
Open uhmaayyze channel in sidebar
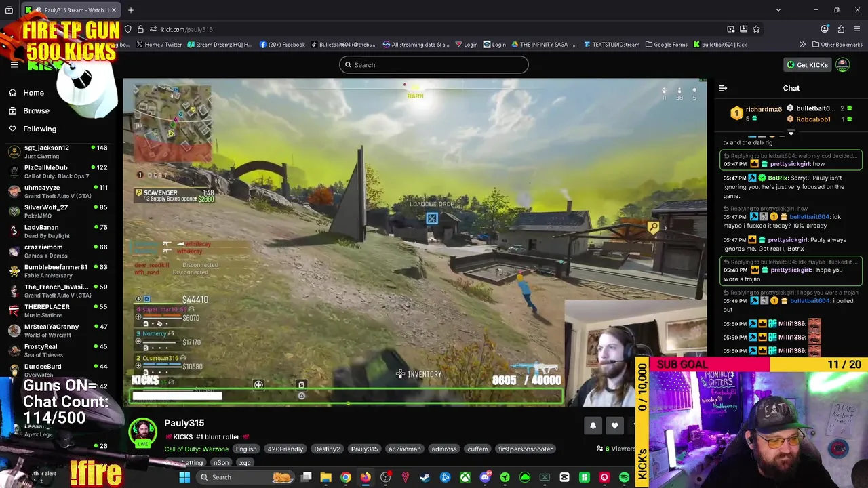[x=58, y=191]
